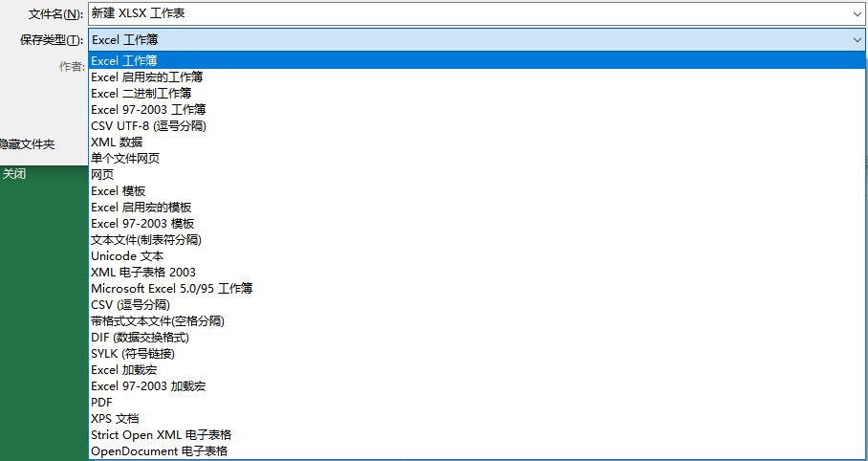Choose Excel 启用宏的工作簿 format
868x461 pixels.
click(x=477, y=77)
